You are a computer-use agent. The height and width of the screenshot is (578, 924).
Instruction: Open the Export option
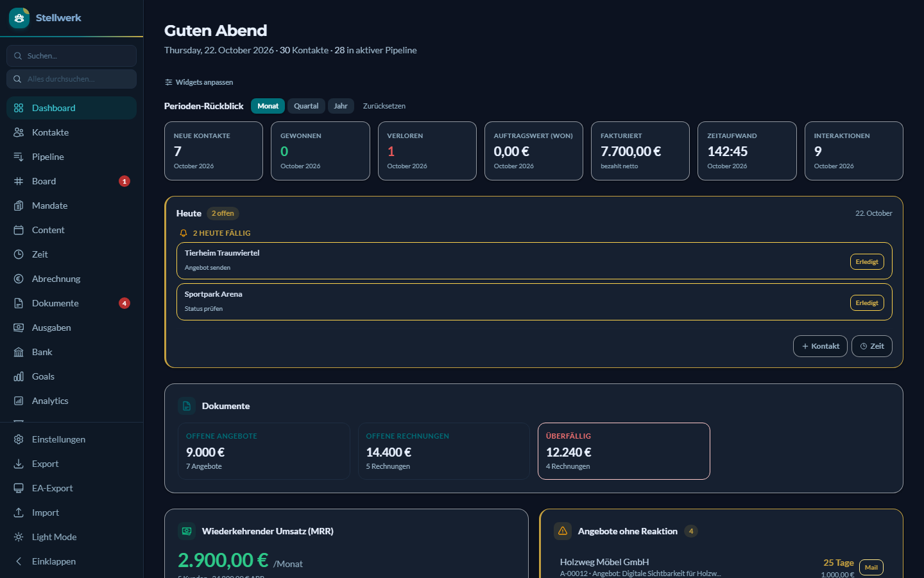point(71,464)
